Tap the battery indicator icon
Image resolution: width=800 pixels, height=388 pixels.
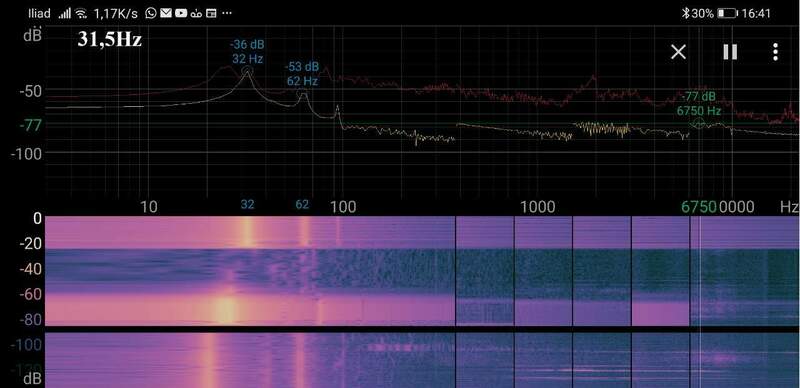[x=728, y=13]
